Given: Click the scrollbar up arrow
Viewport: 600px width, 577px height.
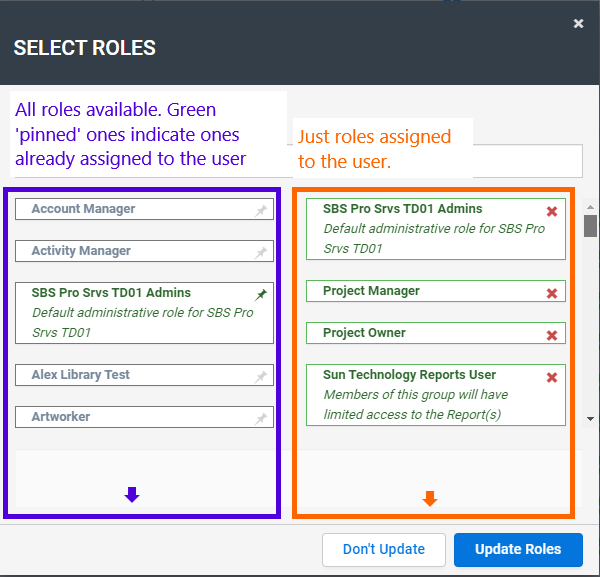Looking at the screenshot, I should pyautogui.click(x=590, y=207).
